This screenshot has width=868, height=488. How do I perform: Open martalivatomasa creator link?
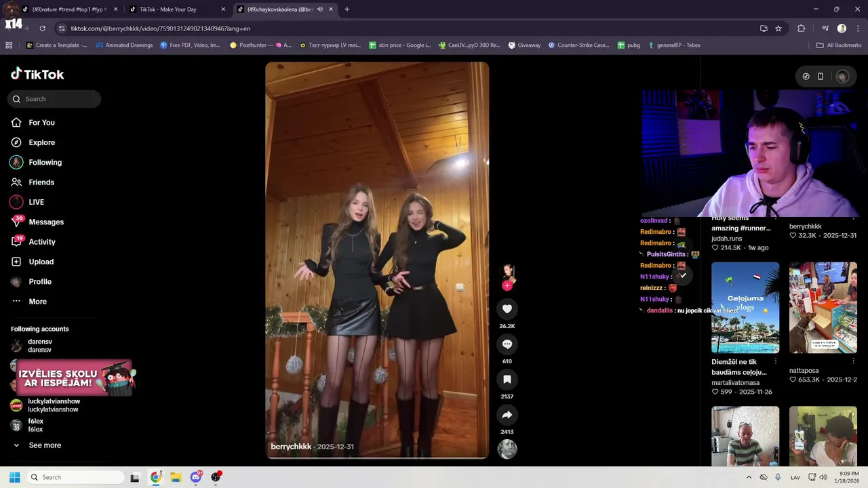[736, 383]
